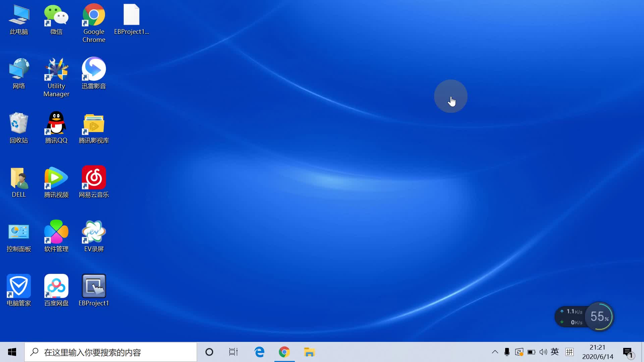Viewport: 644px width, 362px height.
Task: Toggle the 拼 IME mode indicator
Action: (x=570, y=352)
